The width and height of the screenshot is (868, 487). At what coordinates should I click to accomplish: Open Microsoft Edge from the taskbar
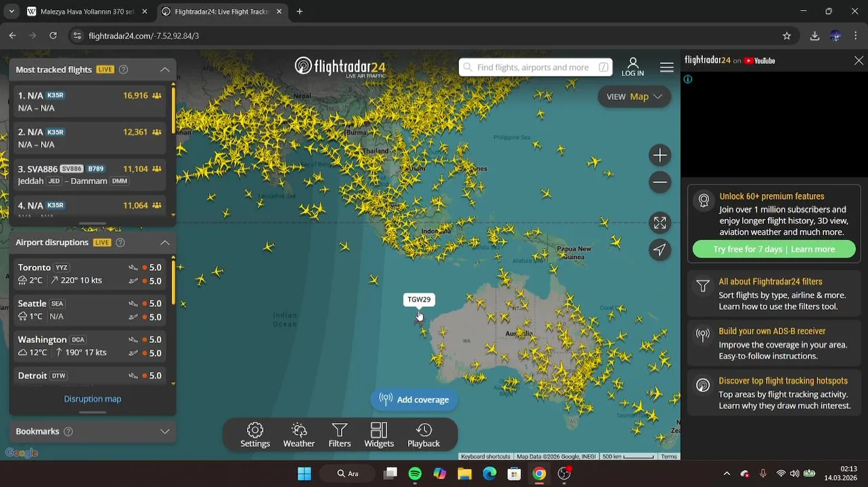tap(489, 473)
